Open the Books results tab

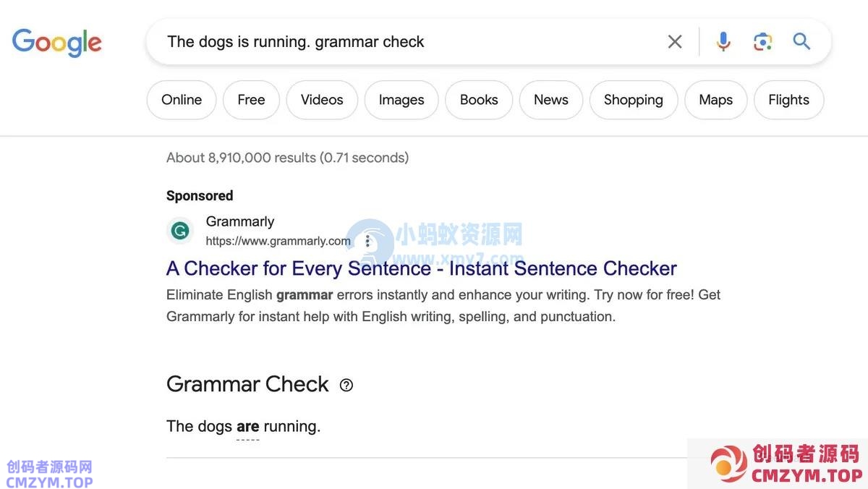[479, 100]
